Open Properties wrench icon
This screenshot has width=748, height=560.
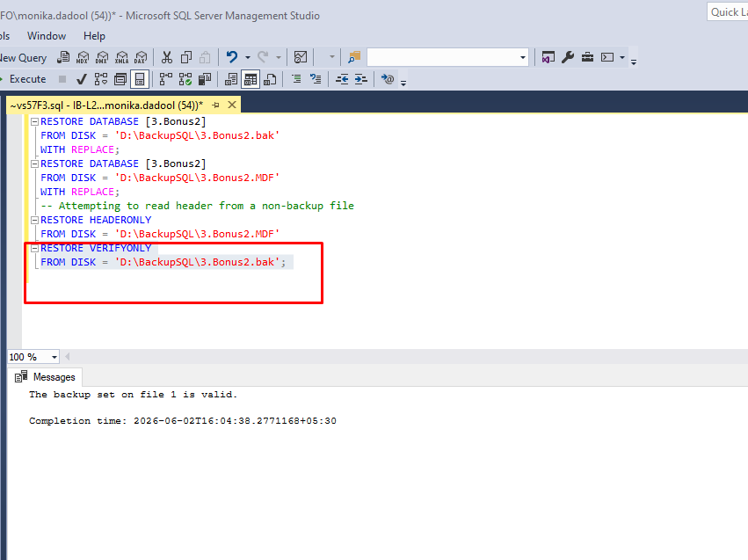[568, 58]
